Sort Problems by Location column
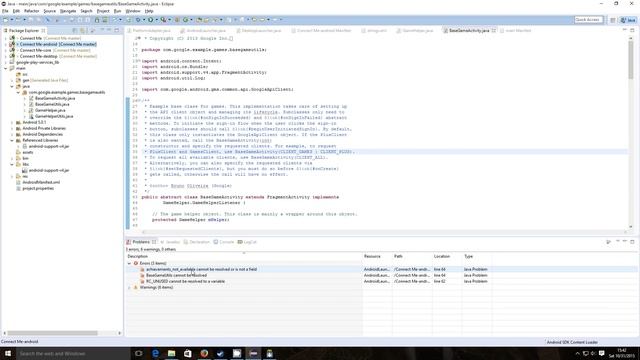The image size is (640, 360). coord(447,256)
